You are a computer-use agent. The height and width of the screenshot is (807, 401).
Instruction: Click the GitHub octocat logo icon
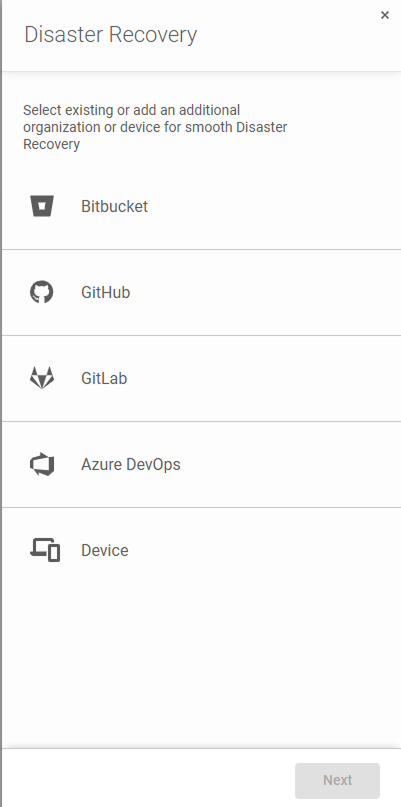[42, 292]
